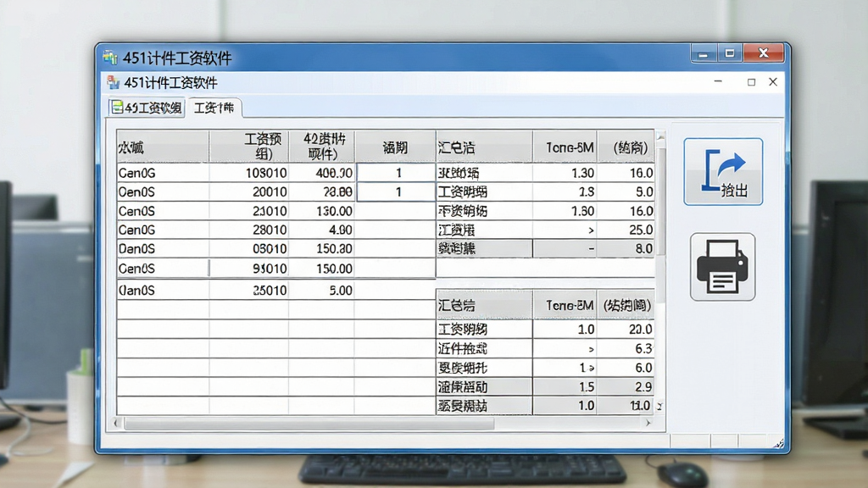The image size is (868, 488).
Task: Click the resize grip in the window's bottom corner
Action: pos(779,443)
